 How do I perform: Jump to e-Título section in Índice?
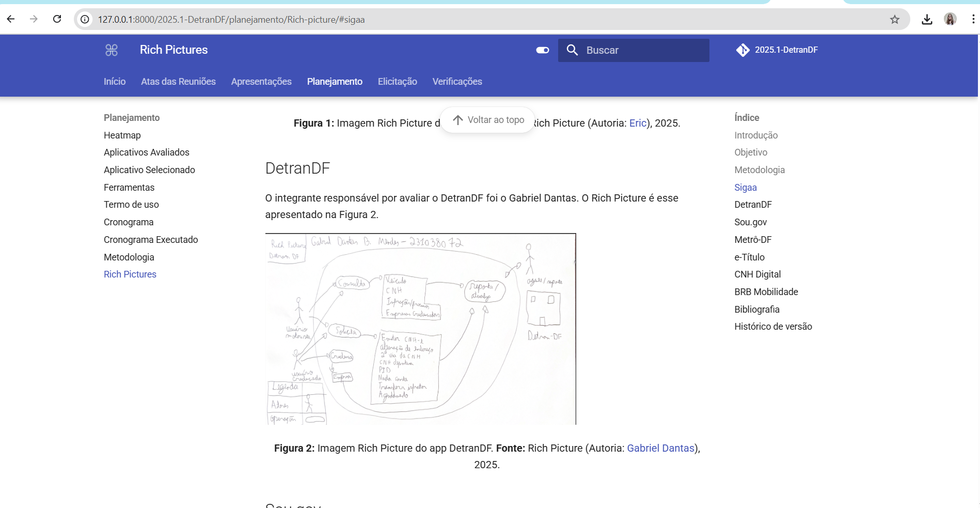point(749,257)
